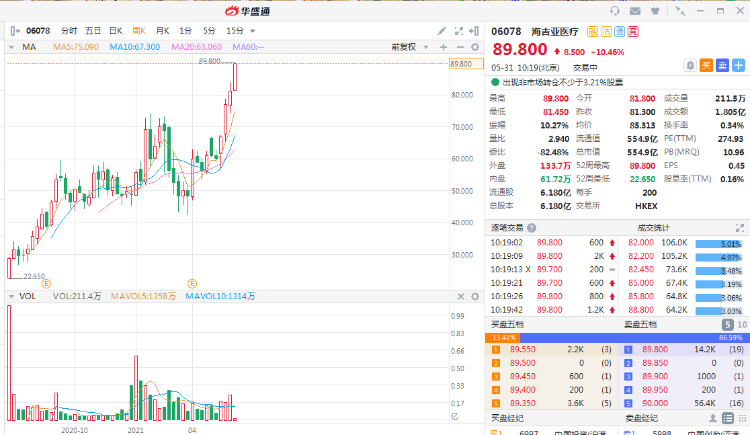Switch to 五日 five-day chart
Viewport: 750px width, 435px height.
pos(93,31)
